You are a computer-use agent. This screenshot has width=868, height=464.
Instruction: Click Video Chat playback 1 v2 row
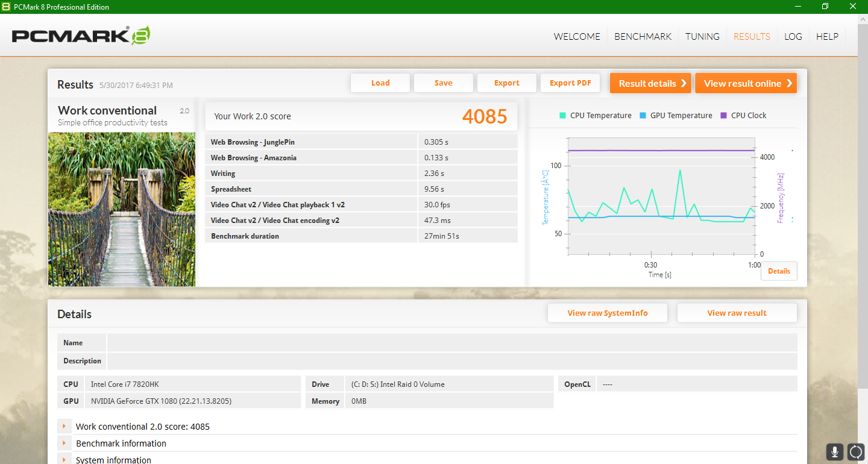[362, 204]
